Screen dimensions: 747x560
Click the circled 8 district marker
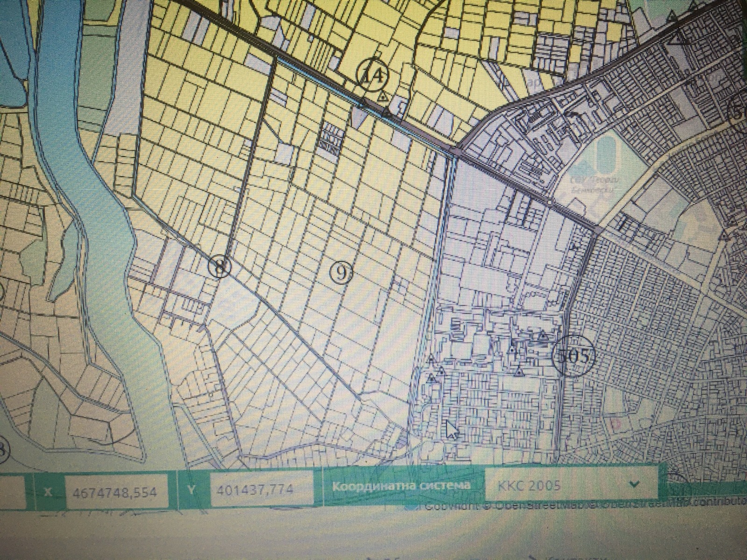[x=219, y=267]
